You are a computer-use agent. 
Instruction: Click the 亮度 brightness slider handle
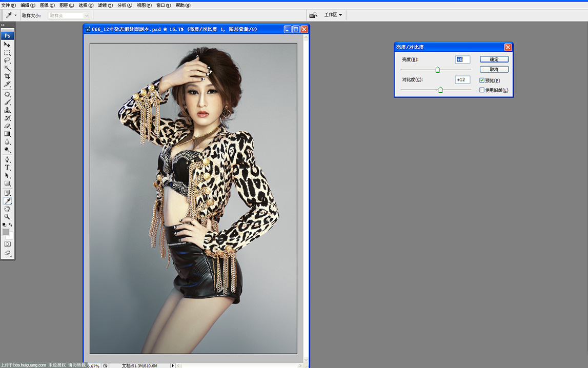tap(437, 70)
